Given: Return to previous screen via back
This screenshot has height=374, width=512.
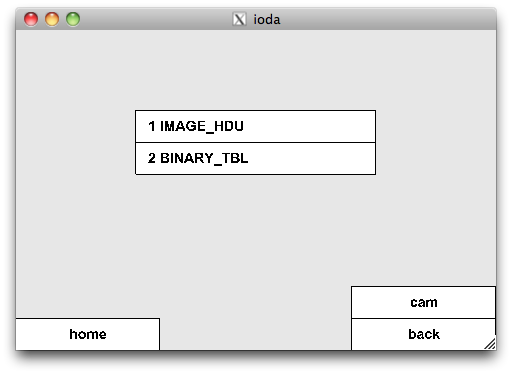Looking at the screenshot, I should tap(423, 334).
